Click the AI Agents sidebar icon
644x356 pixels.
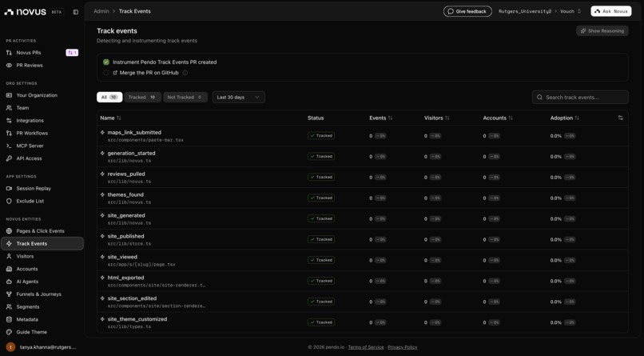(9, 282)
